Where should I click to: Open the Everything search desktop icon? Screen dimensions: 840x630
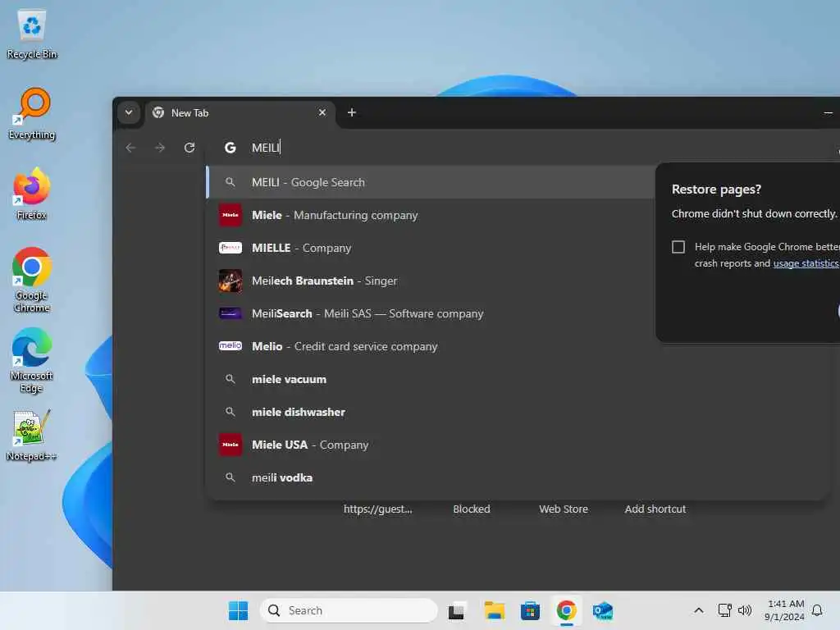(32, 114)
